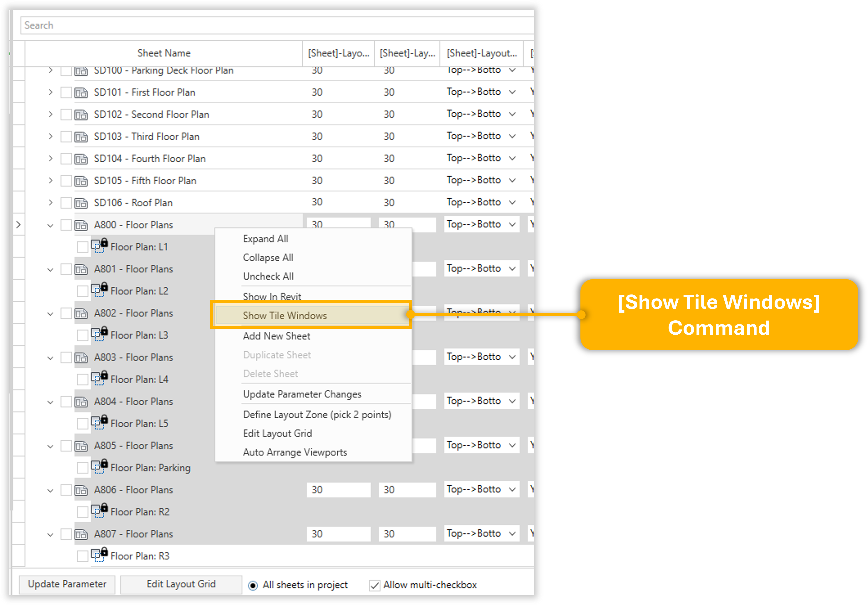This screenshot has width=868, height=605.
Task: Check the box for Floor Plan: L4 viewport
Action: 83,379
